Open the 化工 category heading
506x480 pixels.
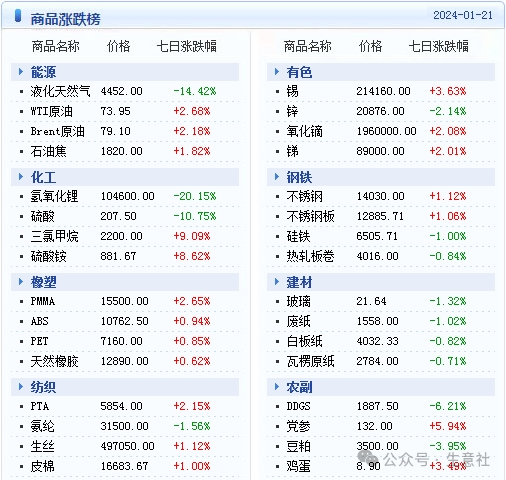[43, 177]
